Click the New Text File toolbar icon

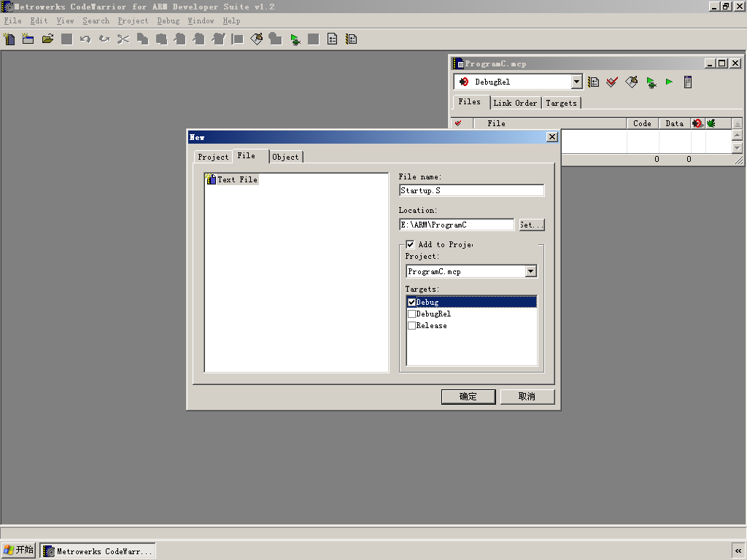pyautogui.click(x=9, y=39)
